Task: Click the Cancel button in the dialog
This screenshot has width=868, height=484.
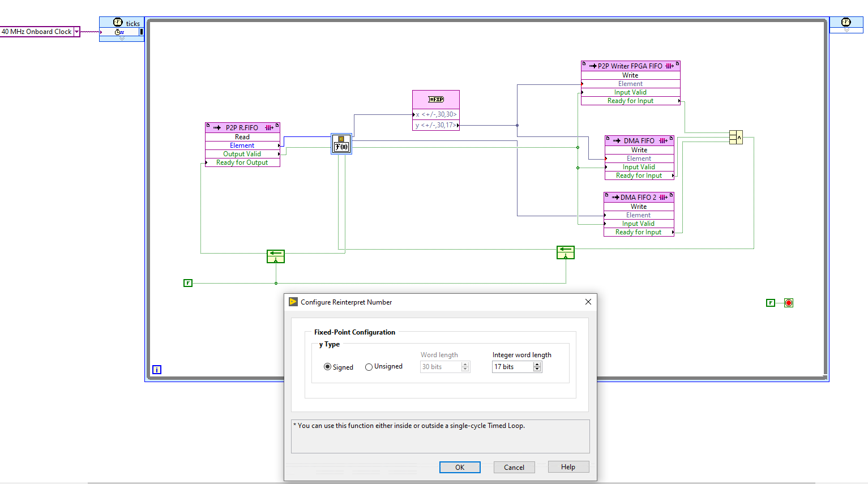Action: click(514, 466)
